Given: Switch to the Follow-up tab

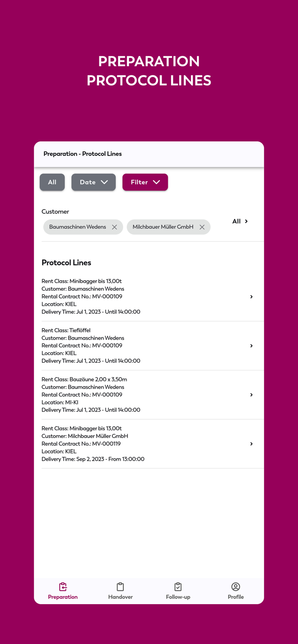Looking at the screenshot, I should pyautogui.click(x=178, y=591).
